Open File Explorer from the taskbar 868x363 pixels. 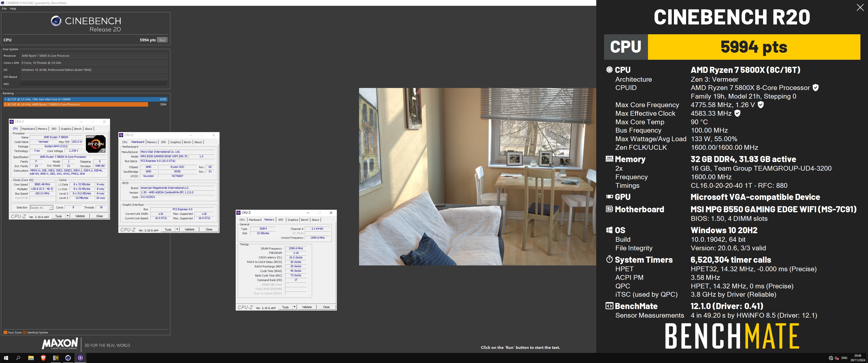pos(31,358)
